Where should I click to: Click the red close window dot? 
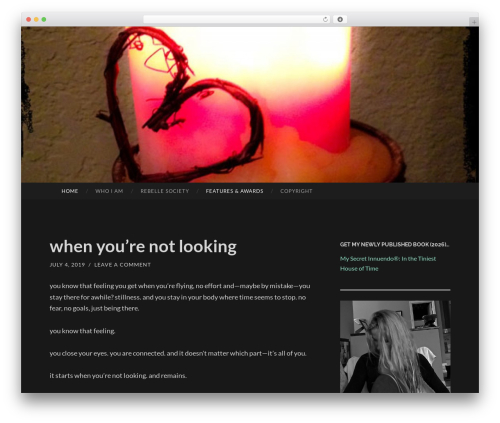[x=29, y=20]
